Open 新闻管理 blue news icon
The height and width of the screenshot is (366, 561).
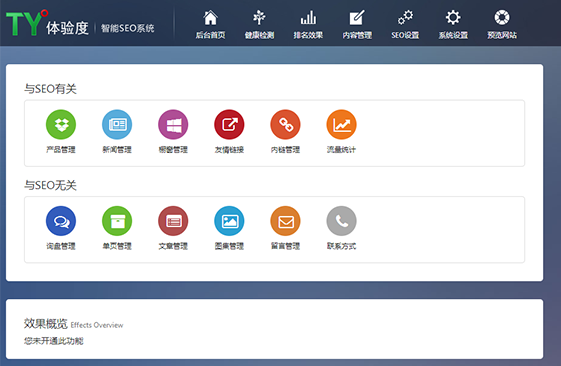pyautogui.click(x=117, y=124)
